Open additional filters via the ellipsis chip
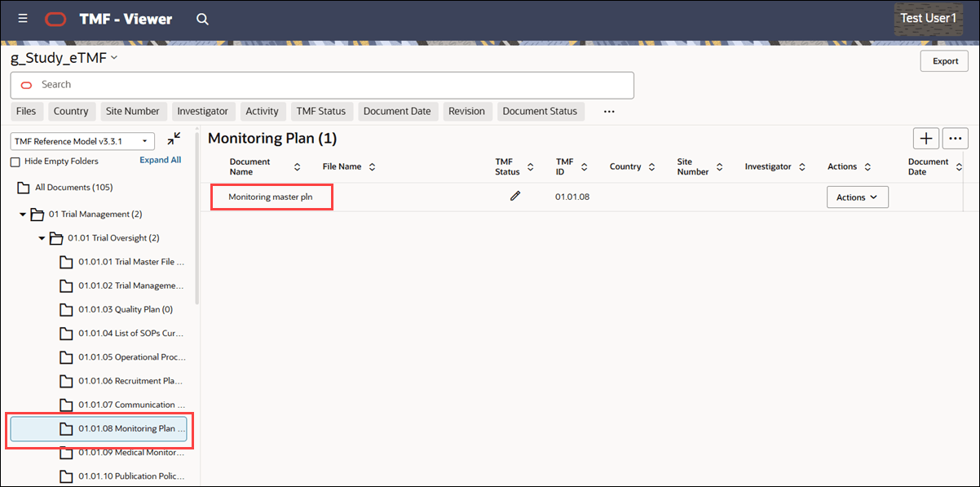The height and width of the screenshot is (487, 980). (608, 111)
